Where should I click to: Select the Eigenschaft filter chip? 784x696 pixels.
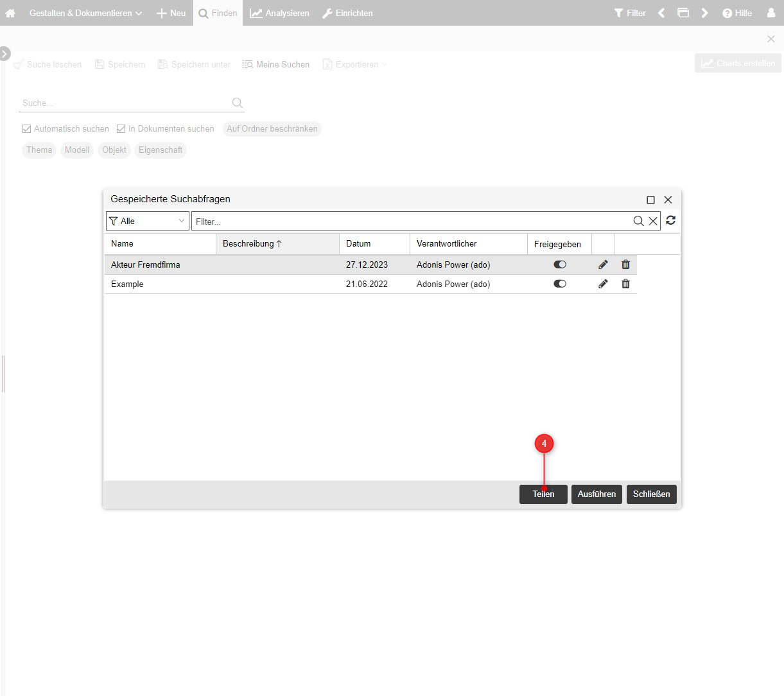(x=161, y=150)
